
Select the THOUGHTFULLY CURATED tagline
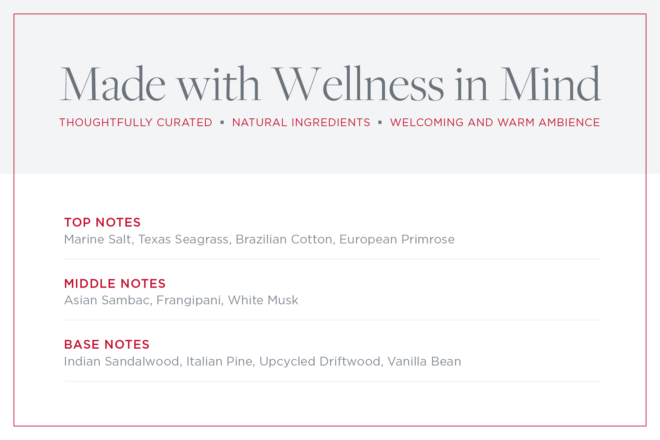[135, 123]
